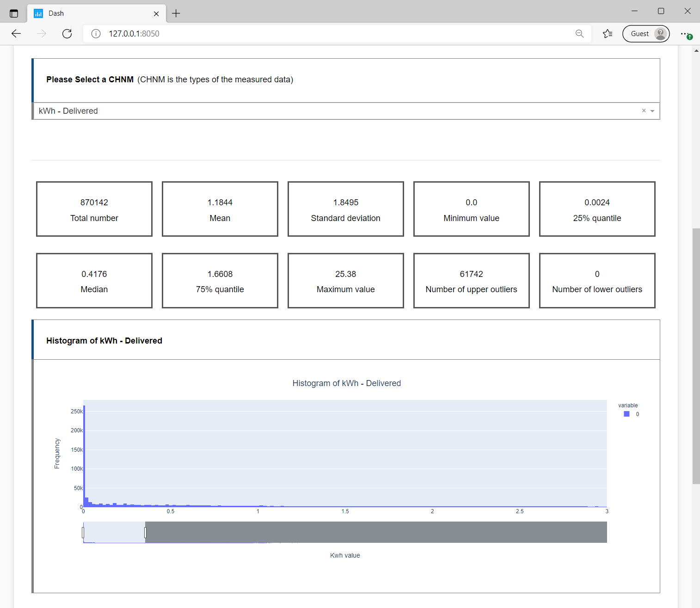Open the kWh - Delivered combo box
This screenshot has height=608, width=700.
pos(324,111)
